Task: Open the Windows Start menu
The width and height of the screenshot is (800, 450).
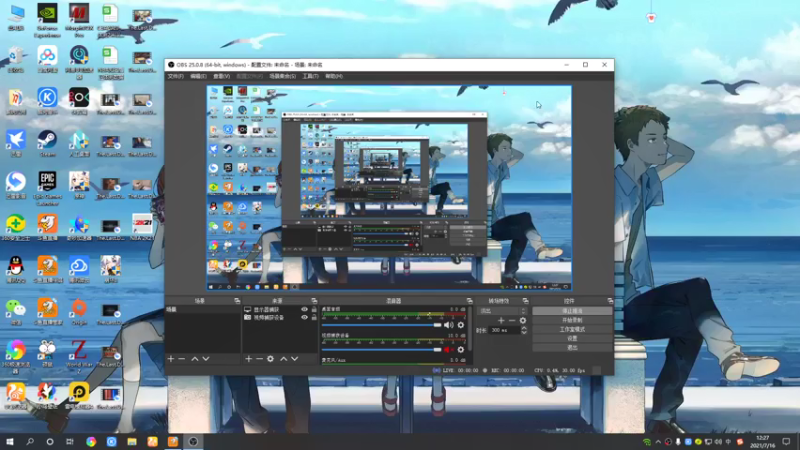Action: click(10, 442)
